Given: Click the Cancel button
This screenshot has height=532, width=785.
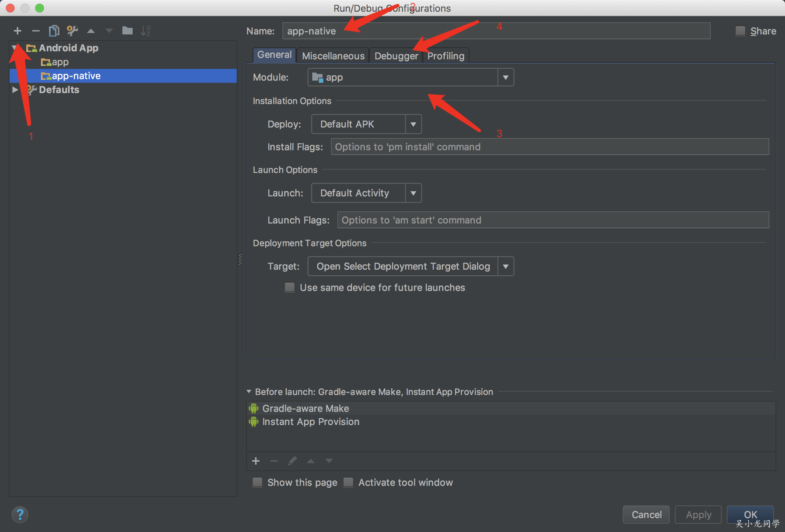Looking at the screenshot, I should pyautogui.click(x=646, y=515).
